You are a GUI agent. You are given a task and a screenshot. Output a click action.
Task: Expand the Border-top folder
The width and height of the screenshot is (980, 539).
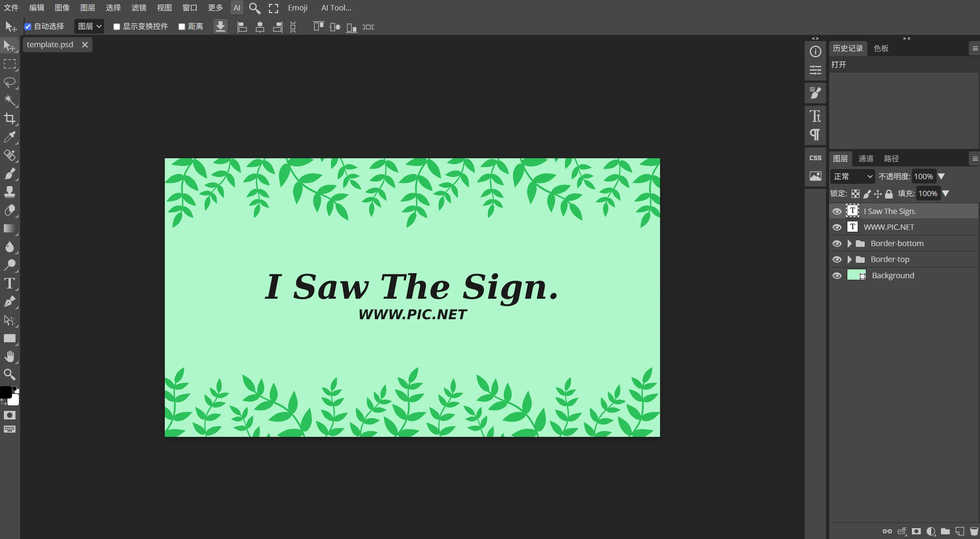850,259
